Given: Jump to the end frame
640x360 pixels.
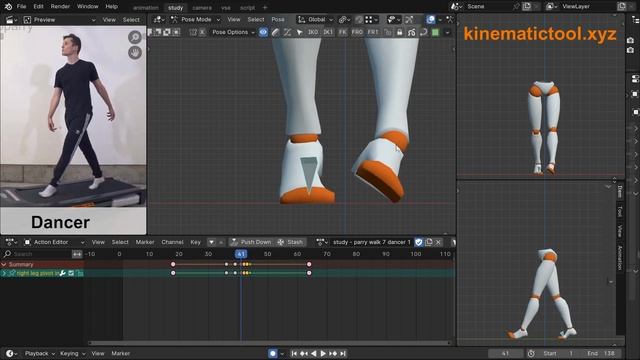Looking at the screenshot, I should [343, 353].
